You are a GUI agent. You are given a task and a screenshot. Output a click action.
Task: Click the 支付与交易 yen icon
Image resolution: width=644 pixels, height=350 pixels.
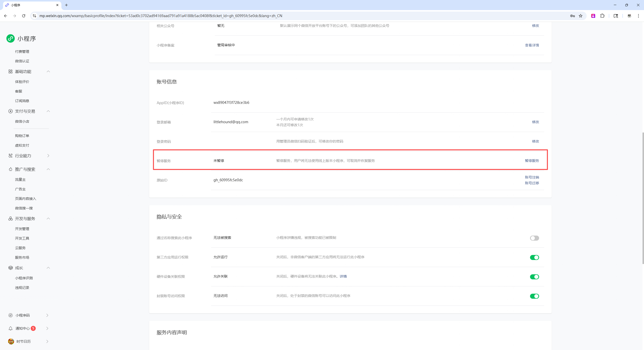10,111
